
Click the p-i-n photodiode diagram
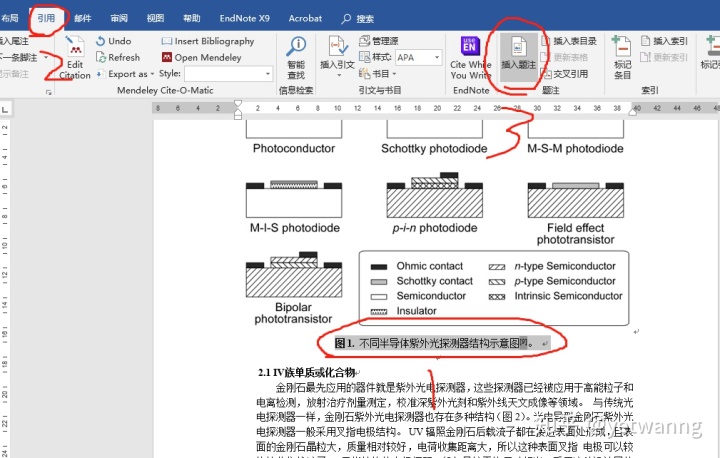(x=435, y=196)
